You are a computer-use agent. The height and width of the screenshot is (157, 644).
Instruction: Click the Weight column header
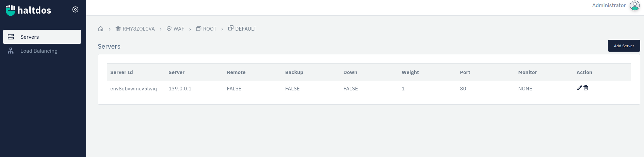coord(410,72)
